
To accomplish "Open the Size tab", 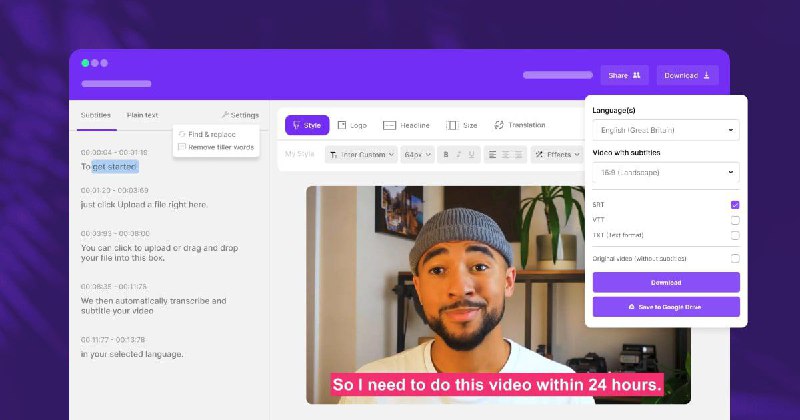I will click(462, 125).
